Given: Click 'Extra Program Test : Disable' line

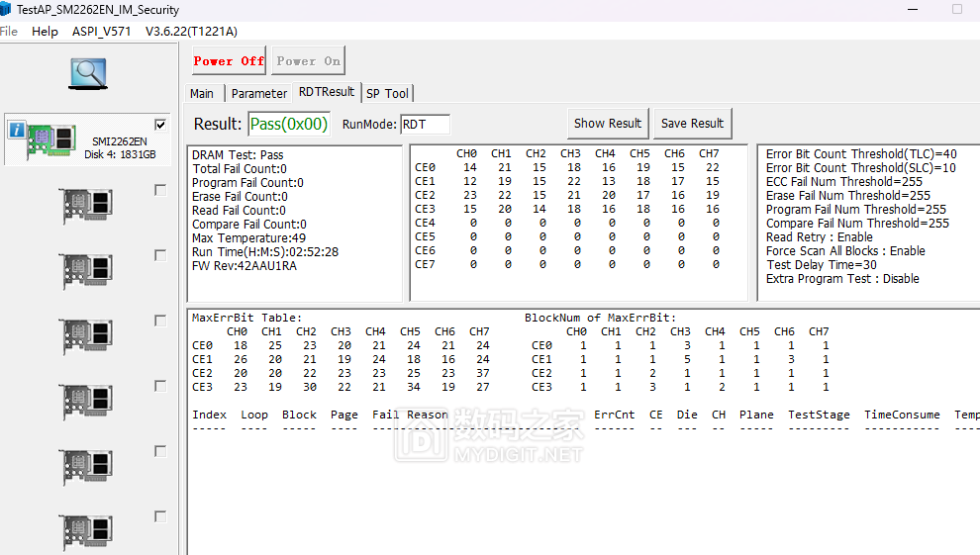Looking at the screenshot, I should pos(842,278).
